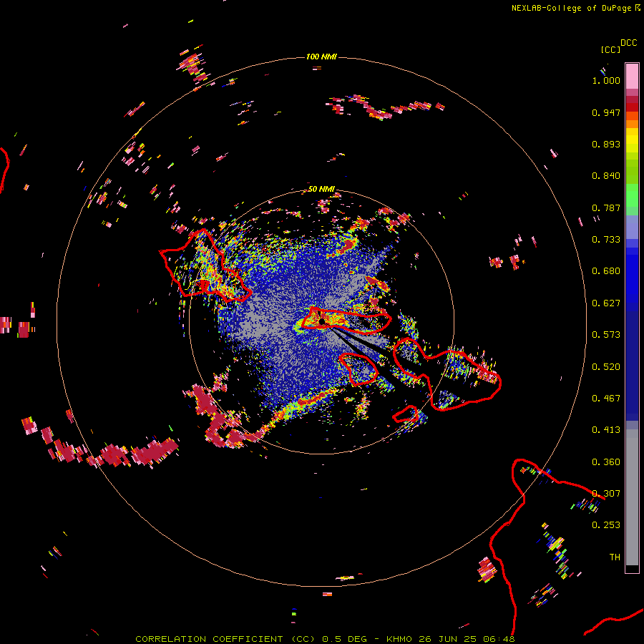Viewport: 644px width, 644px height.
Task: Click the [CC] label above the legend
Action: point(610,49)
